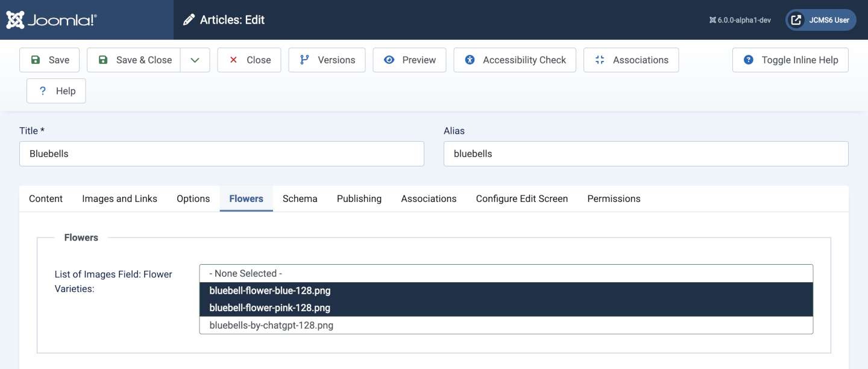Open the JCMS6 User menu

[820, 20]
